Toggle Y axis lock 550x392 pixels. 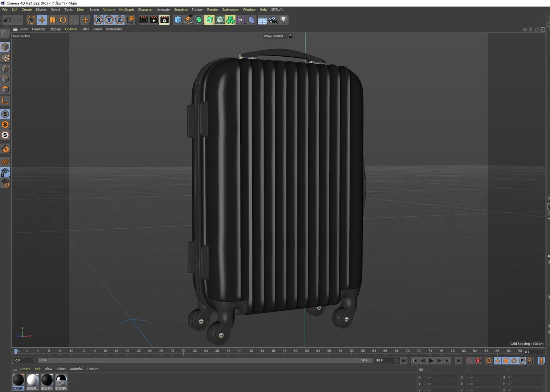pyautogui.click(x=109, y=20)
